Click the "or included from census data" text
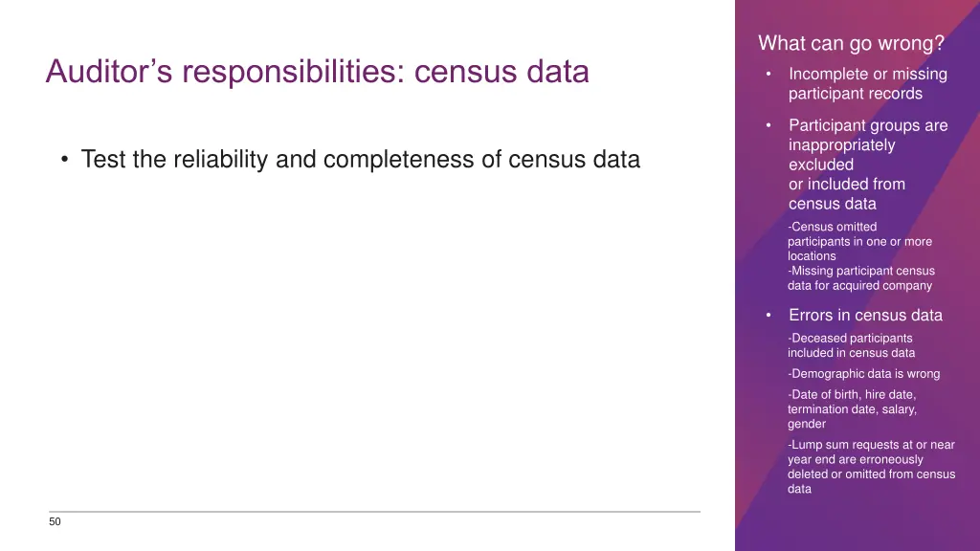Viewport: 980px width, 551px height. click(846, 193)
